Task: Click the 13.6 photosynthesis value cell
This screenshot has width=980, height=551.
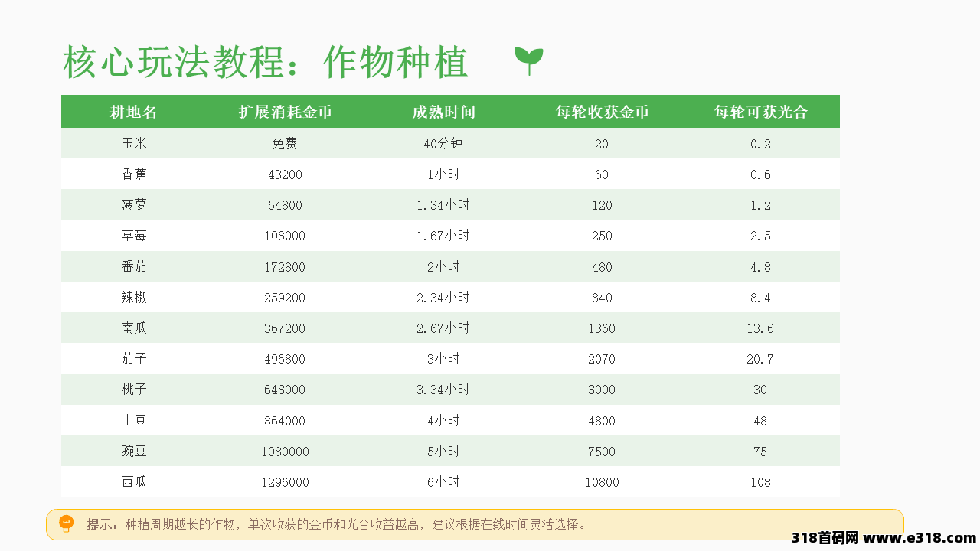Action: (x=760, y=328)
